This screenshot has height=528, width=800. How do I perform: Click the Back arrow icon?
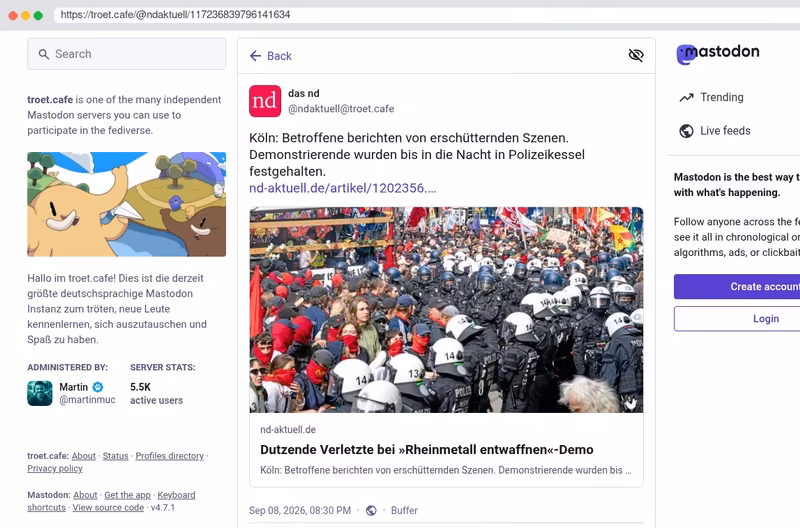[x=255, y=56]
